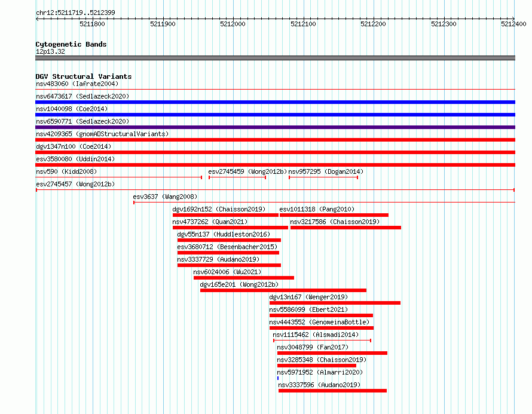Click the nsv483060 (Iafrate2004) variant label
The image size is (532, 414).
[77, 84]
